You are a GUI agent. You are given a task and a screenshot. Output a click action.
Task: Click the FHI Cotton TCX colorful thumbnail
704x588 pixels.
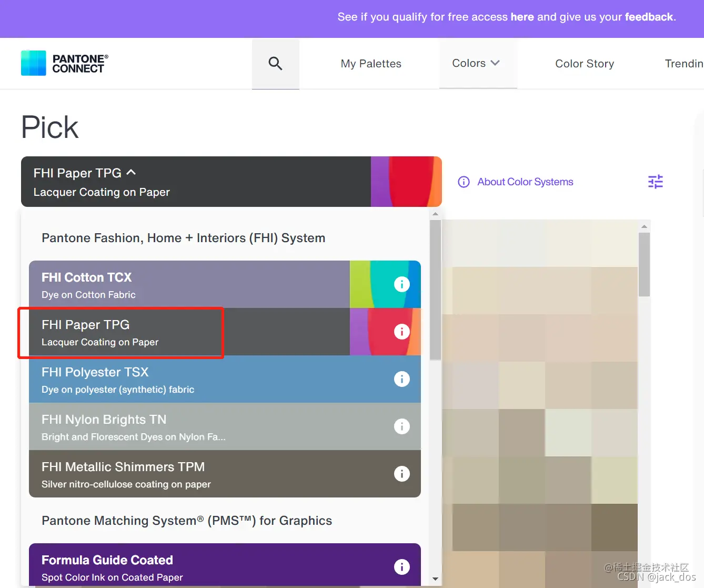pyautogui.click(x=385, y=284)
